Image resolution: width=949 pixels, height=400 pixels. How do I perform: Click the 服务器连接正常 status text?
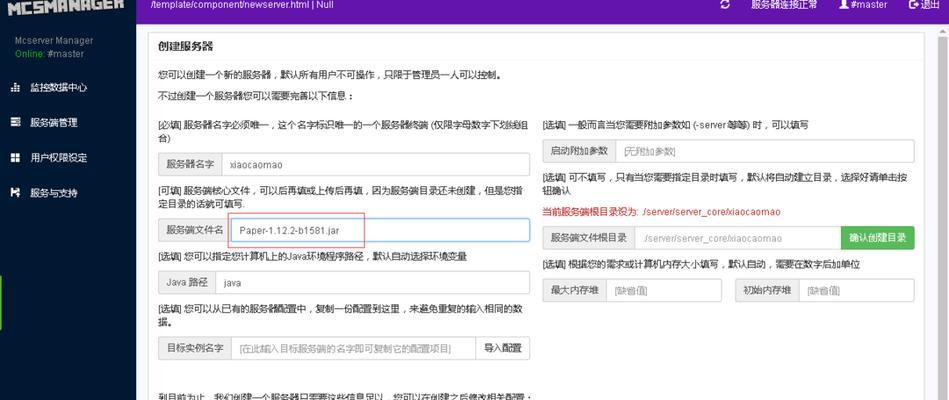784,4
